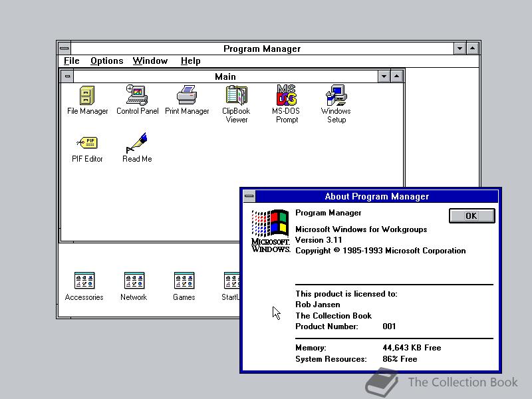This screenshot has width=532, height=399.
Task: Open the Help menu
Action: 190,61
